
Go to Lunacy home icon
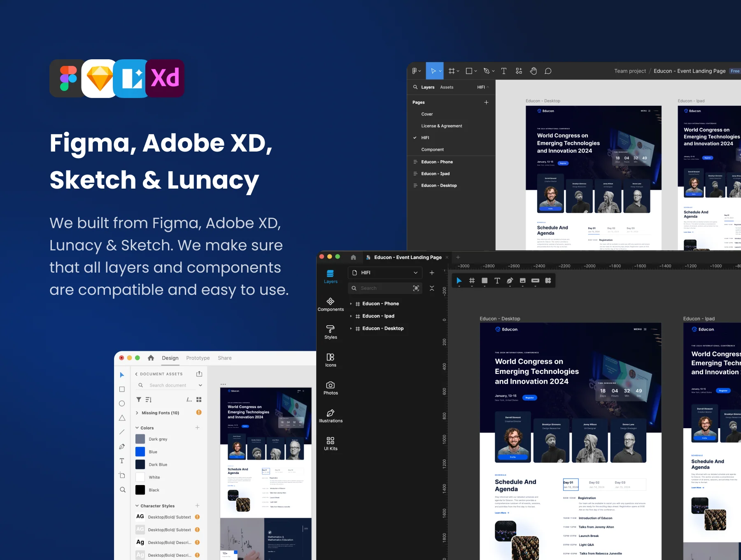[353, 257]
